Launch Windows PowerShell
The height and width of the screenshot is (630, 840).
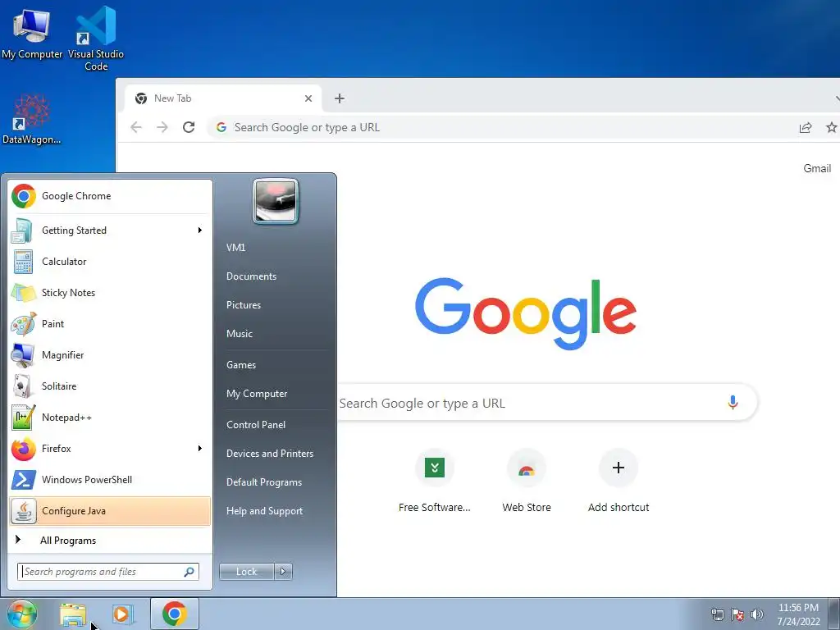110,479
